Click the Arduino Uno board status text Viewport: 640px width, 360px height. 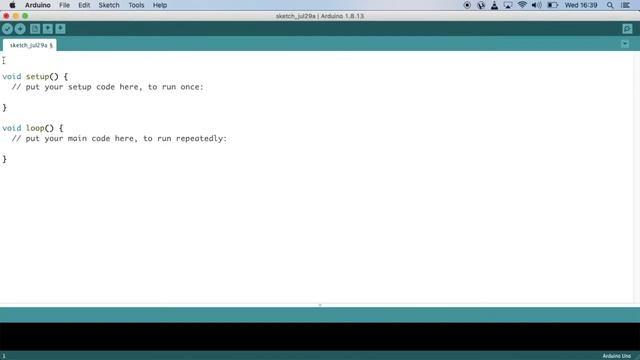(616, 356)
